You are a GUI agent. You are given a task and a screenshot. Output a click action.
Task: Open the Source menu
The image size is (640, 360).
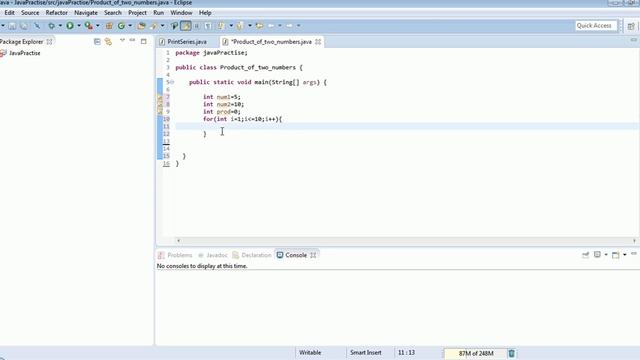(x=30, y=13)
